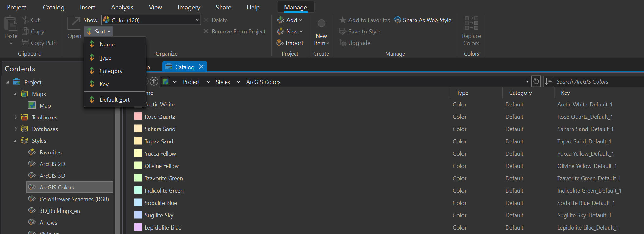Screen dimensions: 644x234
Task: Click the Remove From Project X icon
Action: (x=206, y=31)
